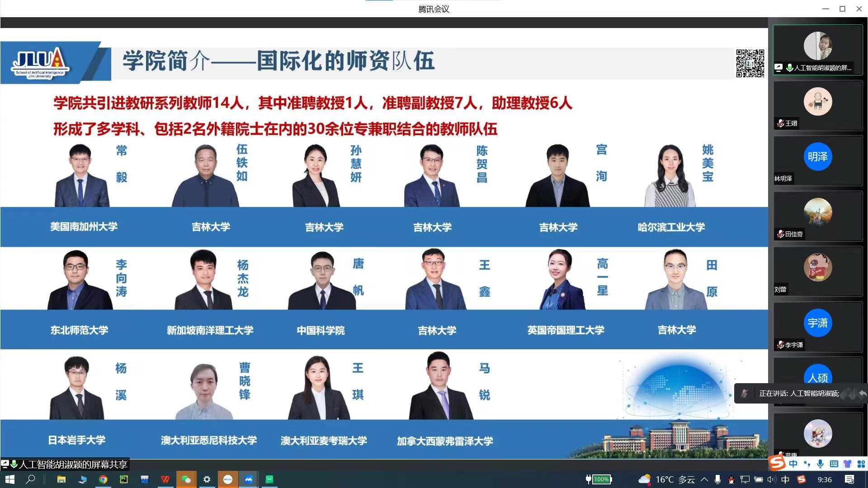868x488 pixels.
Task: Click the return arrow on speaking bar
Action: pyautogui.click(x=863, y=394)
